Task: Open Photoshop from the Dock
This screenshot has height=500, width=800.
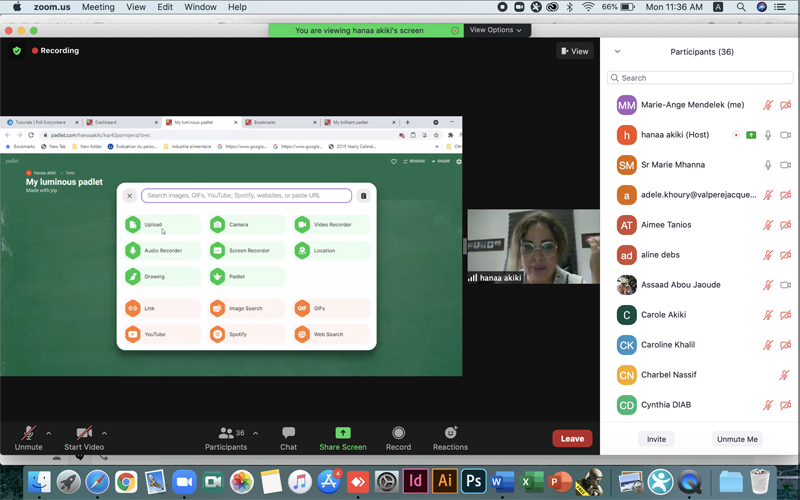Action: click(x=474, y=481)
